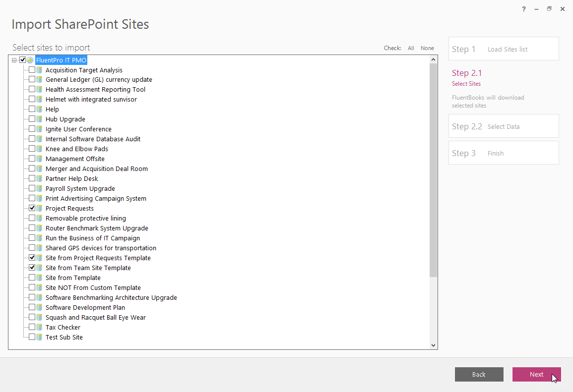Uncheck Site from Project Requests Template
This screenshot has height=392, width=573.
click(x=32, y=257)
